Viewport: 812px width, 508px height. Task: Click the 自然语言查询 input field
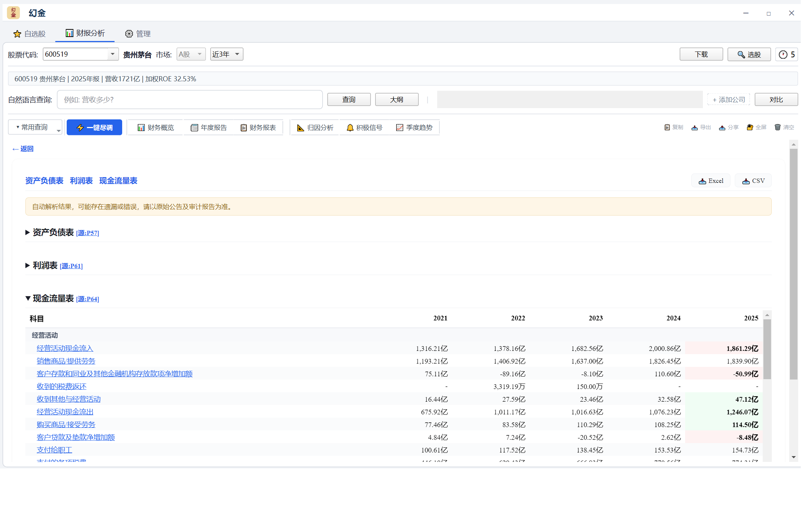pos(190,99)
